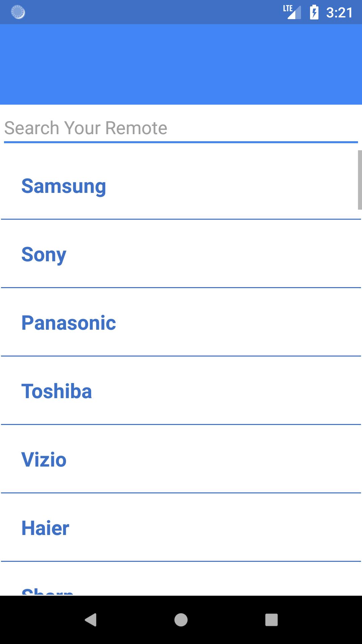Focus the Search Your Remote field
This screenshot has height=644, width=362.
[181, 128]
